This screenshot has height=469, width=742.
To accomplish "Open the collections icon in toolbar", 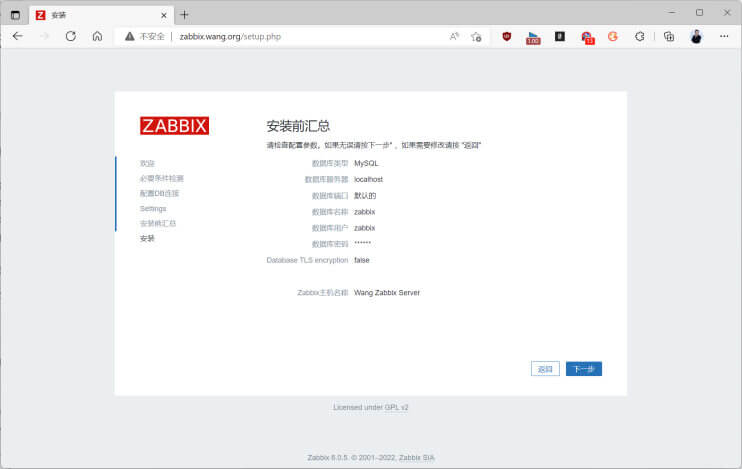I will [669, 36].
